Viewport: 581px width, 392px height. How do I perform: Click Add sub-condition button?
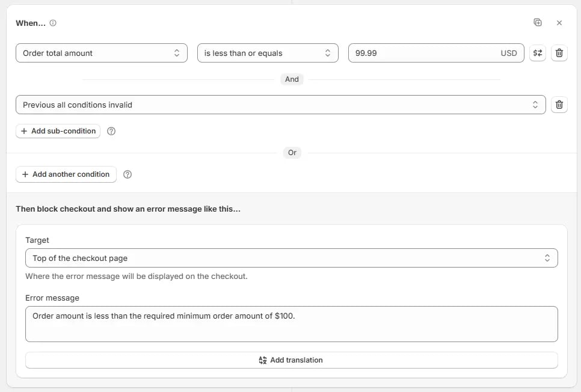[58, 131]
